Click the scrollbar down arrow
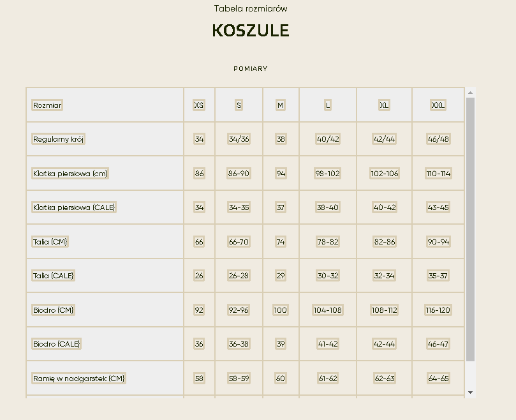 [471, 392]
